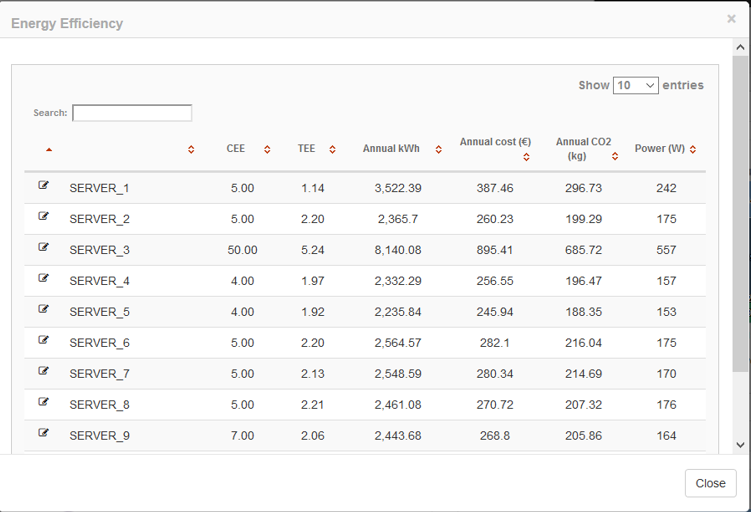
Task: Click the edit icon for SERVER_9
Action: coord(43,432)
